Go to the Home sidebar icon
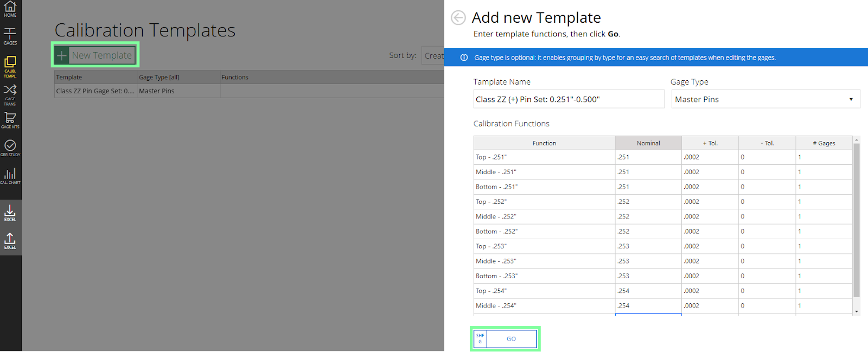868x352 pixels. coord(10,9)
